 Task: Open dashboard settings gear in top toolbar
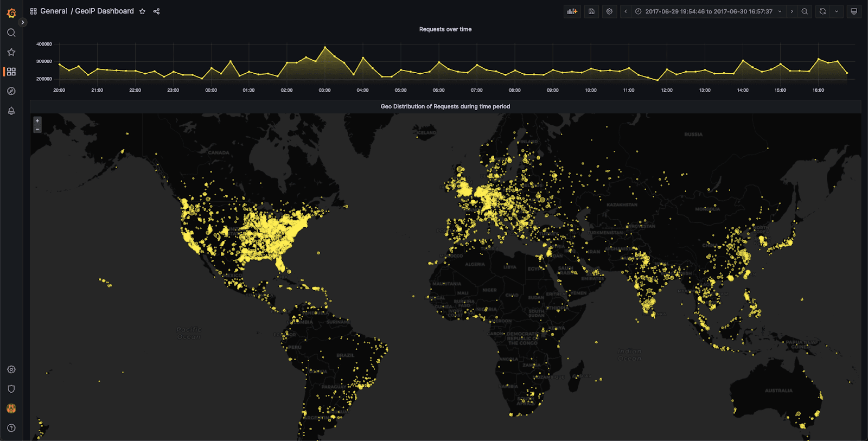(609, 11)
